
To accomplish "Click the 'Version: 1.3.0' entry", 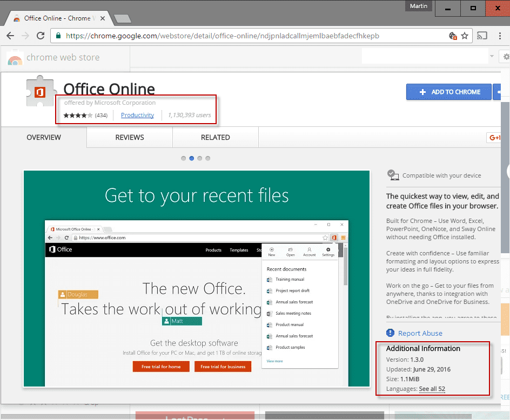I will point(405,360).
